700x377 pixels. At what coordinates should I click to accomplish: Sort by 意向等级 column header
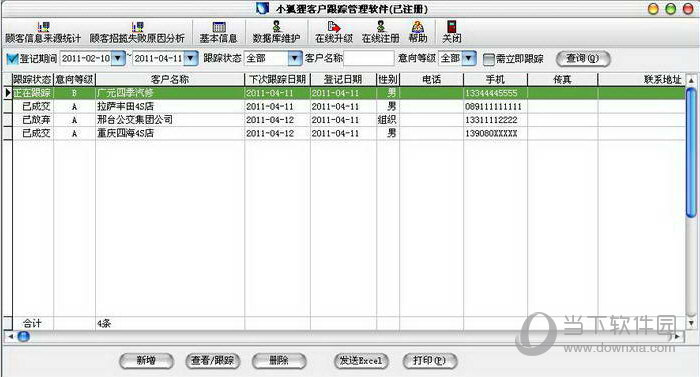click(x=75, y=80)
